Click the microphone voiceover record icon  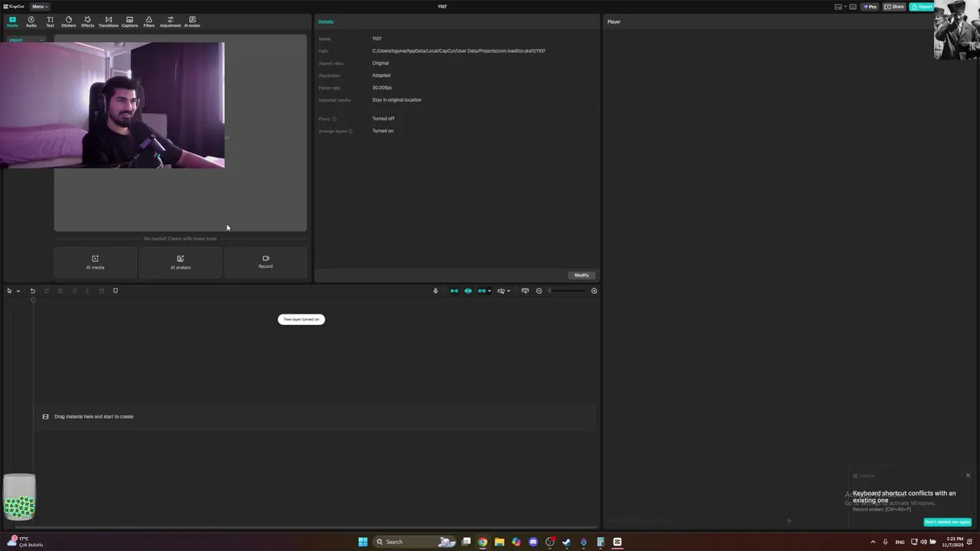click(x=436, y=291)
